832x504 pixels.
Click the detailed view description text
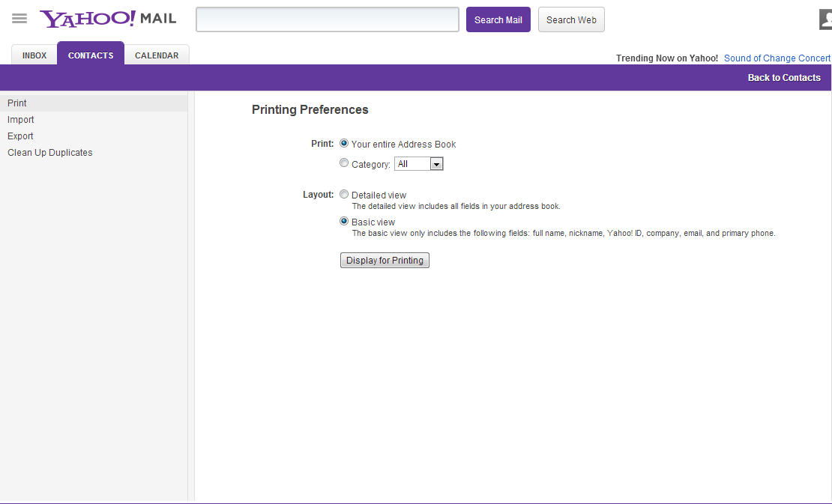click(456, 206)
